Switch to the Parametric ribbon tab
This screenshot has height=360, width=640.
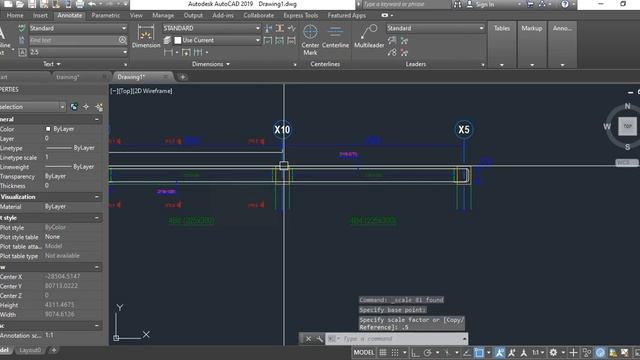coord(106,16)
